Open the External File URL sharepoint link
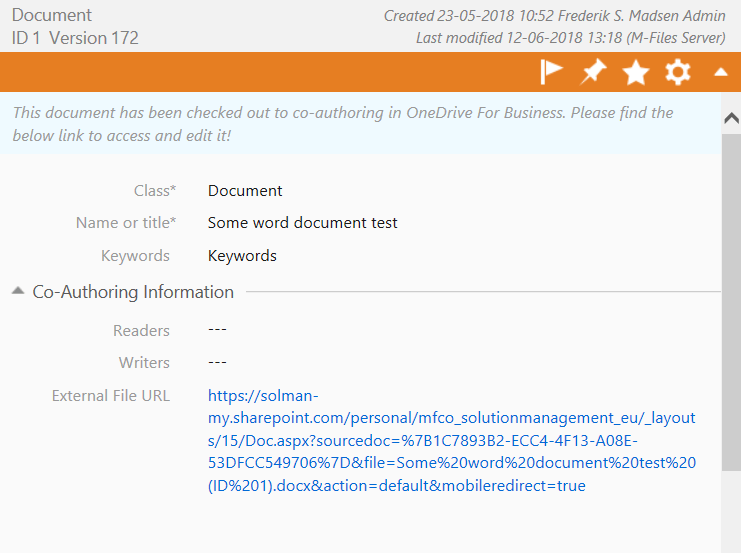The image size is (741, 553). 451,441
